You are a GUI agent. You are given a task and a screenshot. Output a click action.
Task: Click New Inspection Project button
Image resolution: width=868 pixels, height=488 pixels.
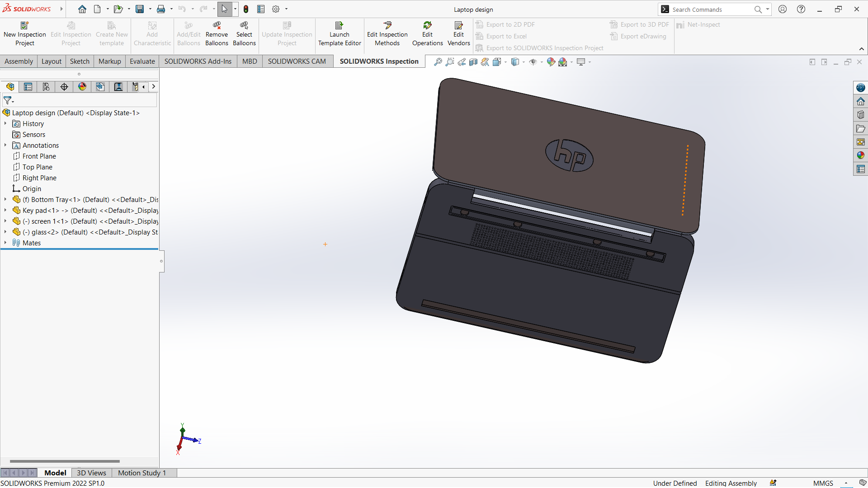tap(25, 34)
